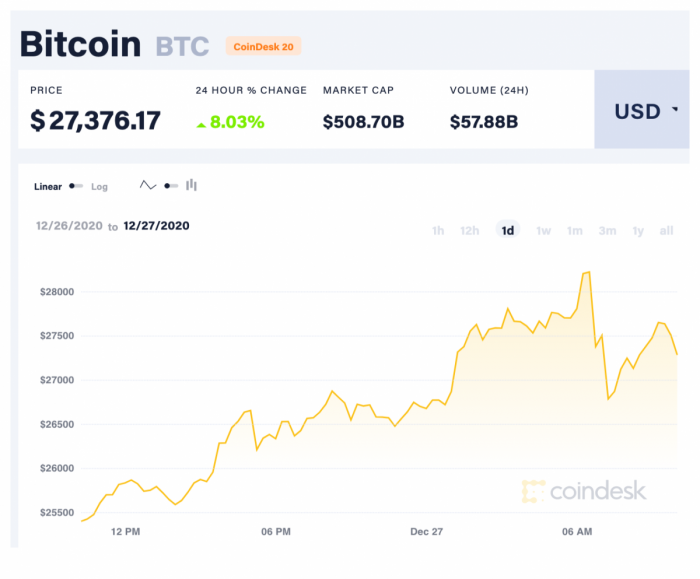Click the candlestick chart icon

(191, 186)
